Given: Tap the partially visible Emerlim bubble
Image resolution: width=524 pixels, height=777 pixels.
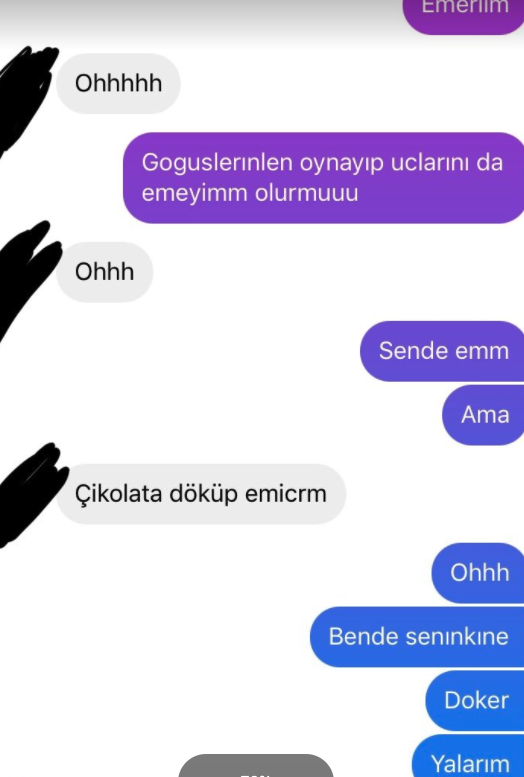Looking at the screenshot, I should point(464,15).
